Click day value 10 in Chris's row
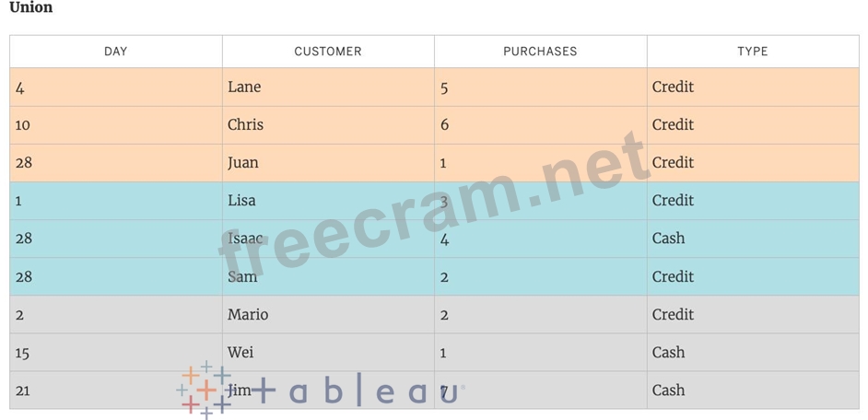The image size is (868, 420). [23, 125]
